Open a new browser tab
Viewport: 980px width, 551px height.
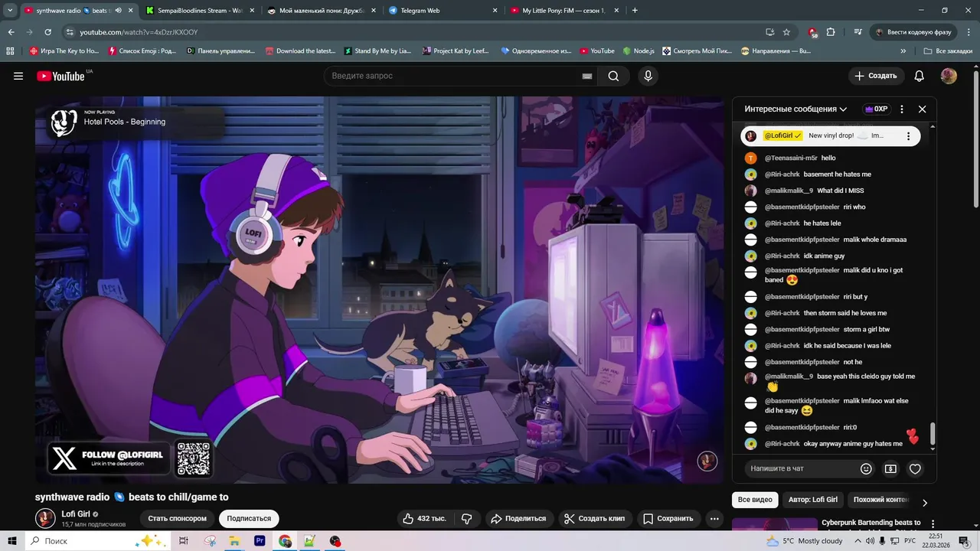coord(635,11)
